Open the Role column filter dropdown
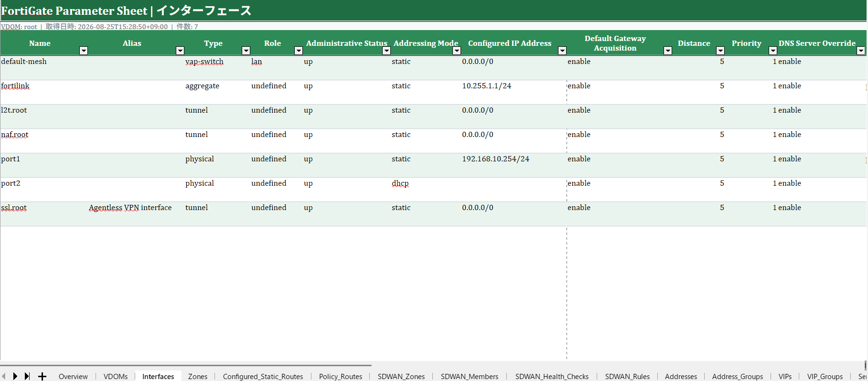The image size is (868, 381). coord(299,51)
